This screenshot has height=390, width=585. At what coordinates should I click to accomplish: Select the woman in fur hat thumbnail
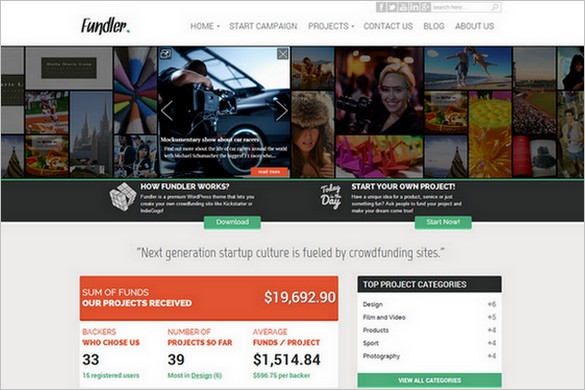pos(313,134)
